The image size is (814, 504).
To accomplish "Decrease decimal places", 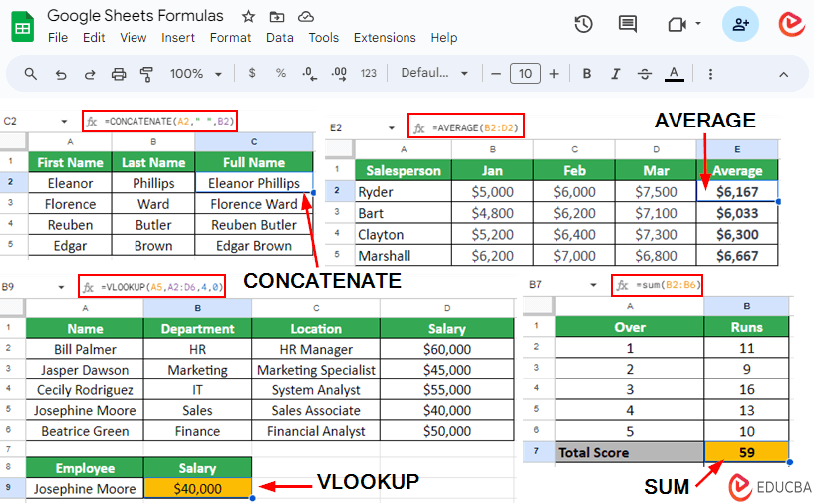I will pyautogui.click(x=310, y=74).
